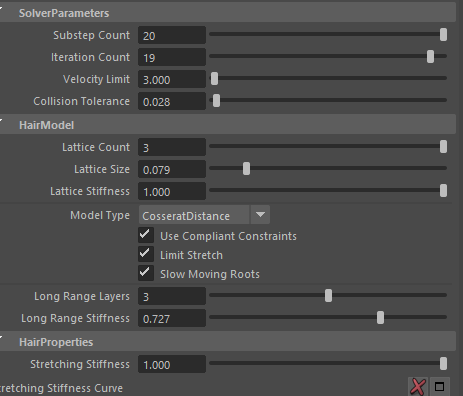Click the Long Range Stiffness value field
Viewport: 463px width, 396px height.
point(172,318)
